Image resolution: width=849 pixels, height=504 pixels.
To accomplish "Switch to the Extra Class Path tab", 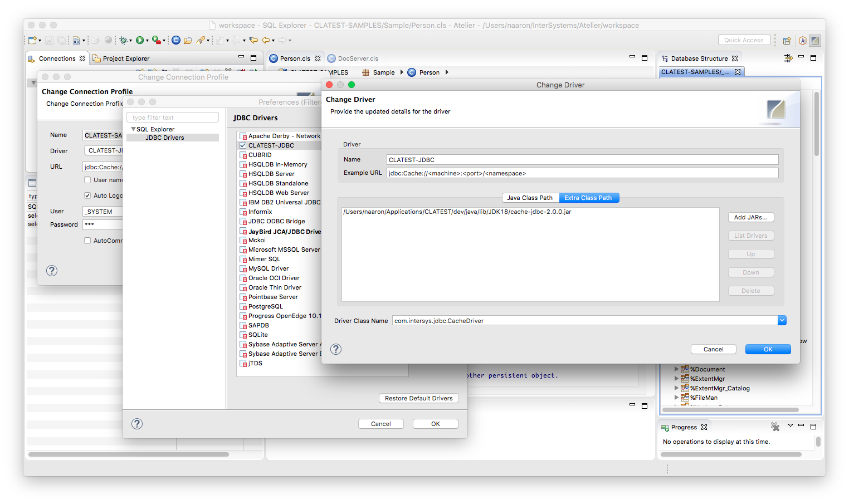I will point(588,198).
